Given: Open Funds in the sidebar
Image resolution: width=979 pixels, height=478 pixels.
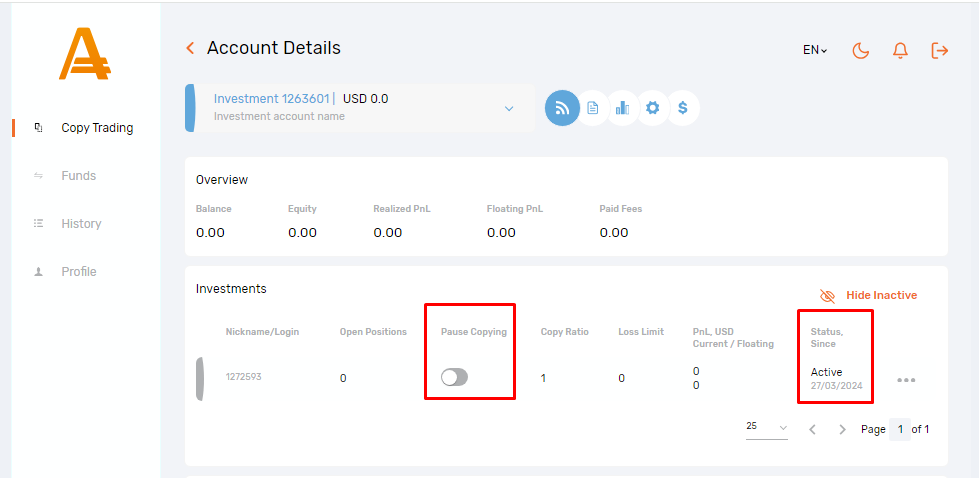Looking at the screenshot, I should click(x=78, y=176).
